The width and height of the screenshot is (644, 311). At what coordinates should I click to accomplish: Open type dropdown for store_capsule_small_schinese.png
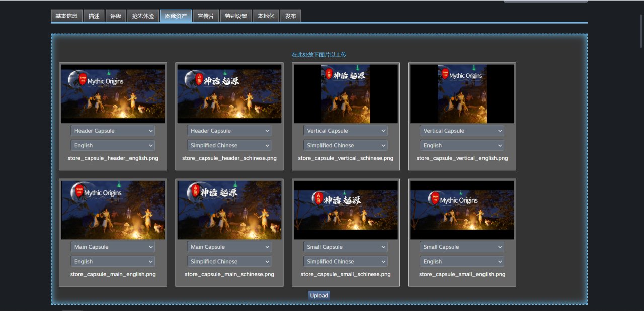pos(346,247)
